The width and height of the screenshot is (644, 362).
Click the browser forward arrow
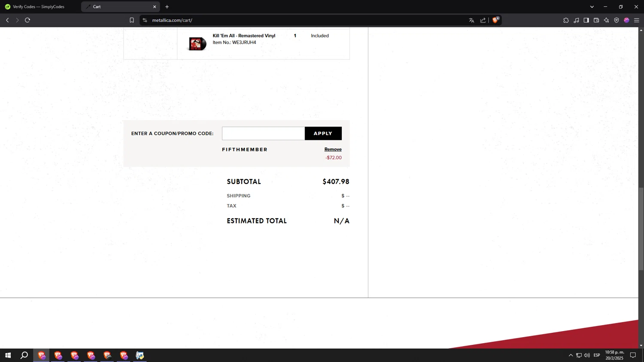pos(17,20)
